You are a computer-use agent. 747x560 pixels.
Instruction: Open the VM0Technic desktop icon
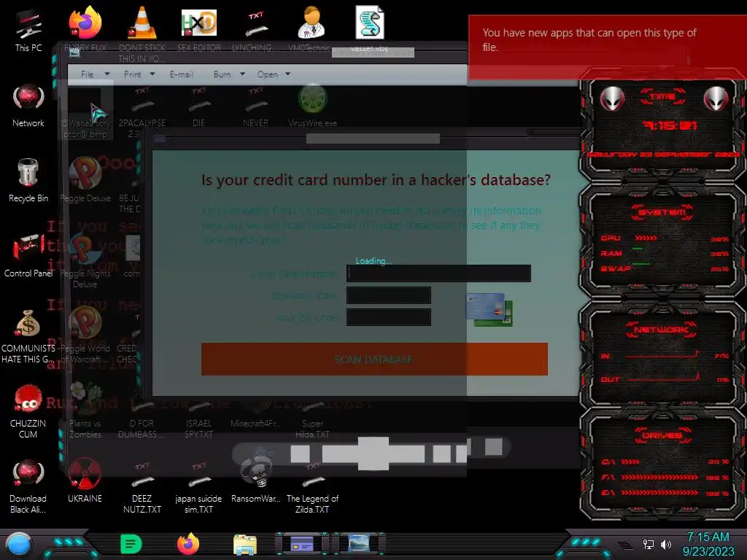click(311, 28)
